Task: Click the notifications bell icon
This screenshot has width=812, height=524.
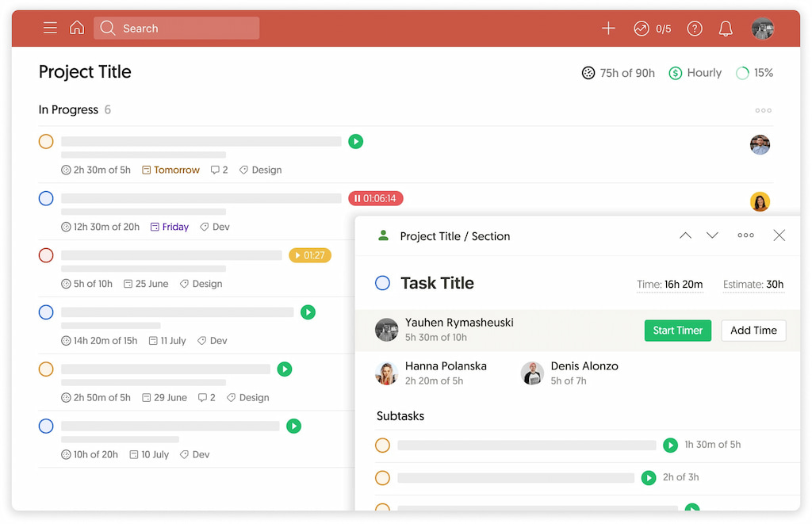Action: (x=725, y=28)
